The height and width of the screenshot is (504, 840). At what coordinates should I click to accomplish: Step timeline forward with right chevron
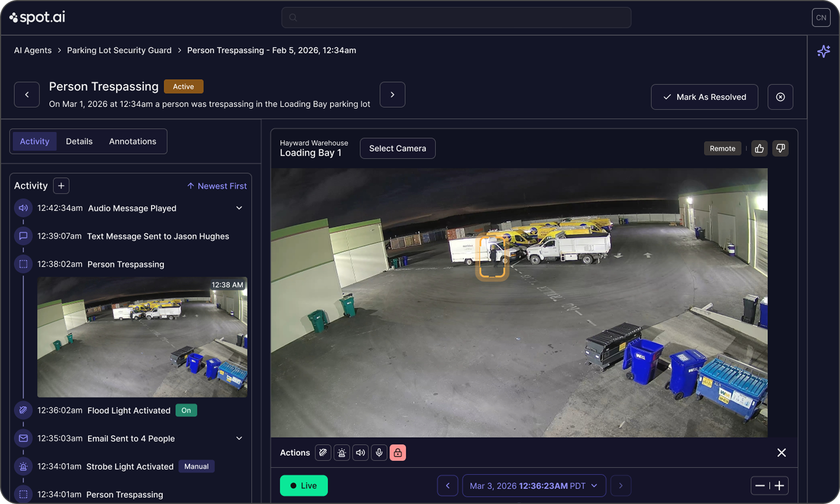pos(621,485)
